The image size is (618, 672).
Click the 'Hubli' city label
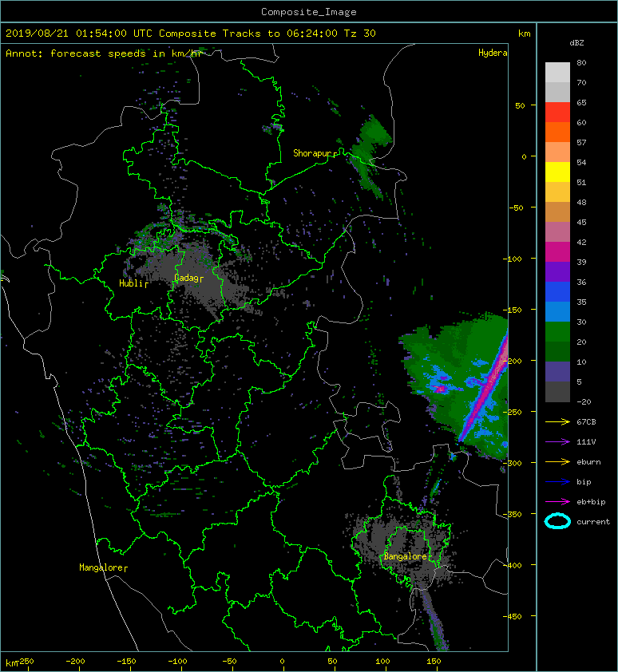(131, 283)
